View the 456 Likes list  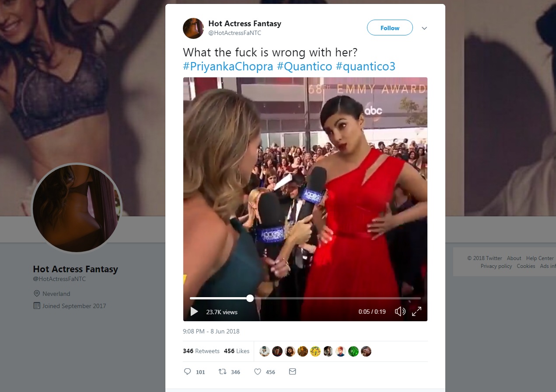pyautogui.click(x=236, y=351)
